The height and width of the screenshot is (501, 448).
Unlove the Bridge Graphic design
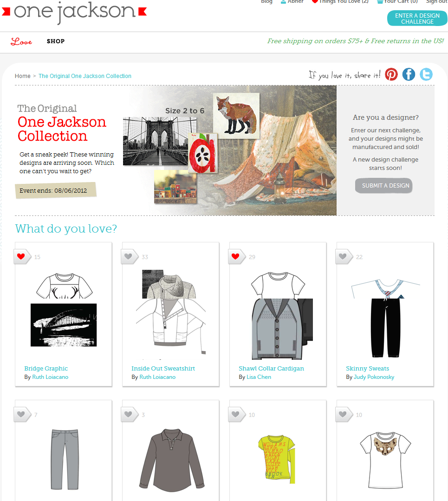[21, 257]
